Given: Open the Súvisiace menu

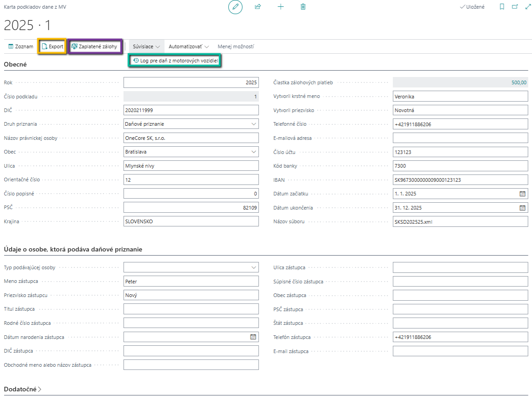Looking at the screenshot, I should 146,46.
